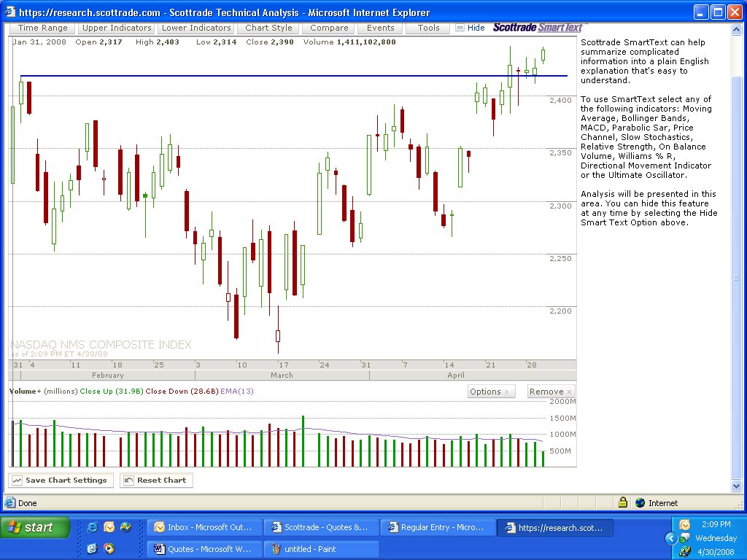Click the Close 2,390 readout
This screenshot has width=747, height=560.
tap(270, 42)
